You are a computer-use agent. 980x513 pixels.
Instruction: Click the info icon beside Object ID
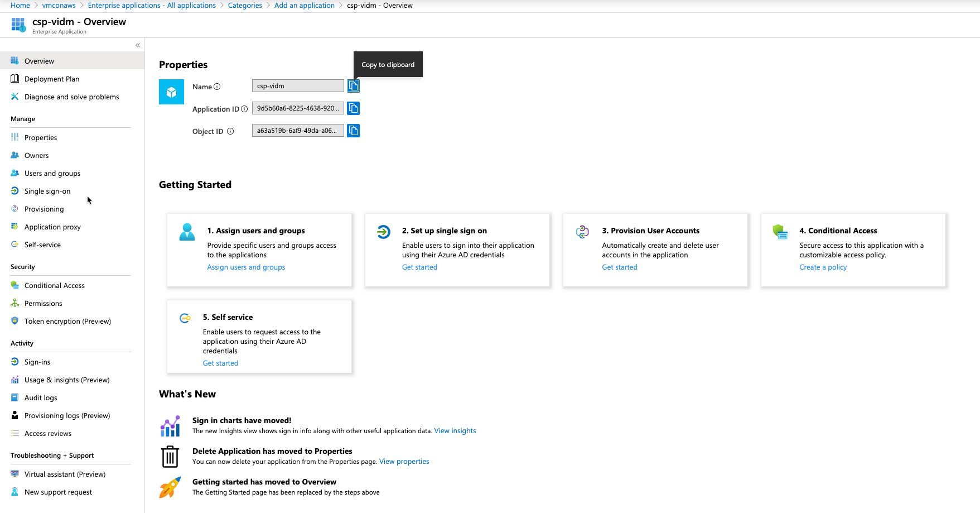(x=230, y=131)
